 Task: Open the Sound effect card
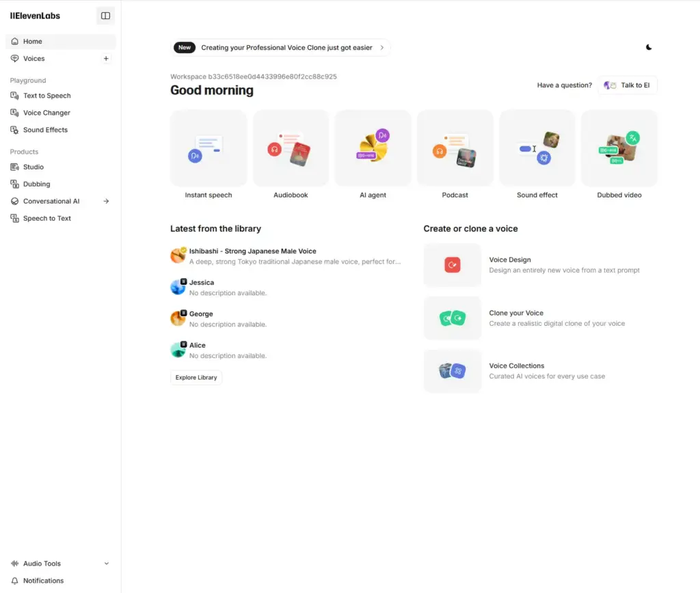point(537,148)
